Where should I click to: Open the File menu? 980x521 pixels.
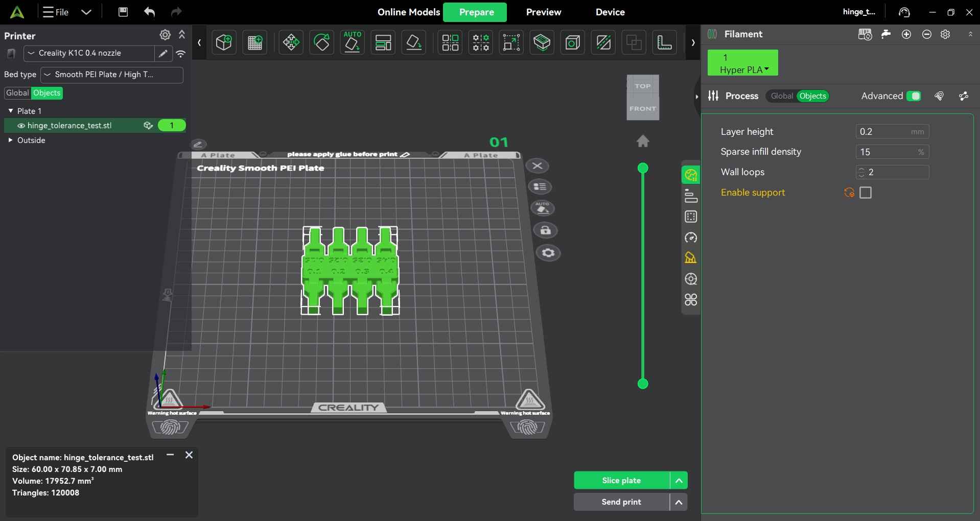56,12
